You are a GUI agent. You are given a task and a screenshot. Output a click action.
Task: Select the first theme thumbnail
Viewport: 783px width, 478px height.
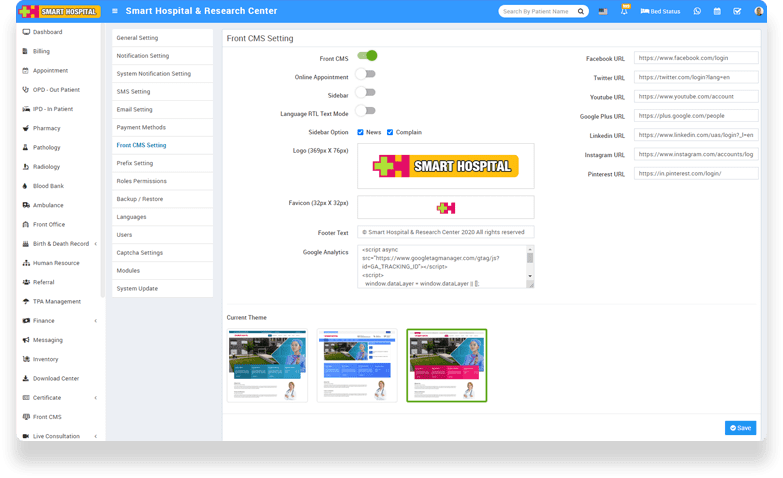[267, 365]
